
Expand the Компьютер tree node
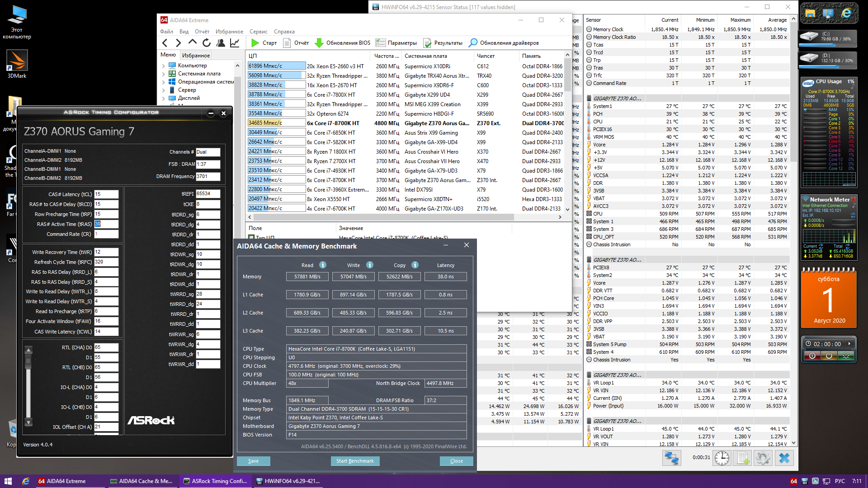164,66
